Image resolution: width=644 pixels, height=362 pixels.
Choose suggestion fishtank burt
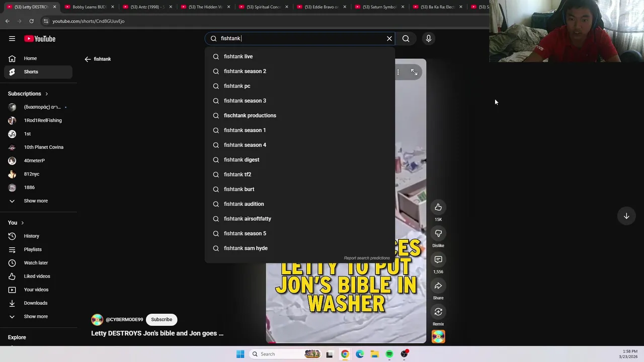[x=300, y=189]
